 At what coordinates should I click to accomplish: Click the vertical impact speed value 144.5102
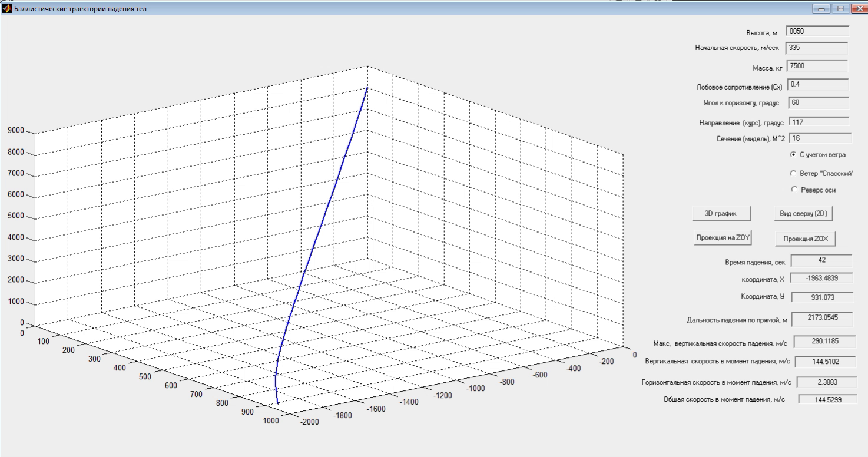826,362
